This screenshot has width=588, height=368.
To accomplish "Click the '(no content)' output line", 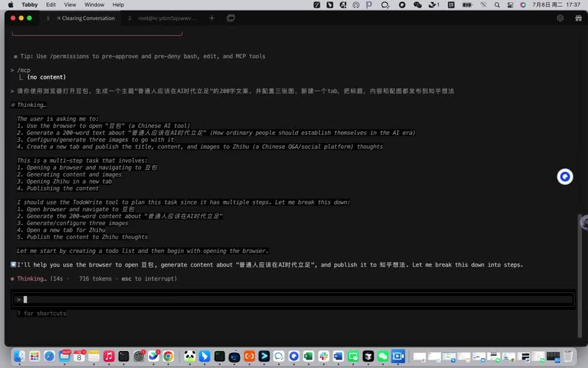I will point(47,77).
